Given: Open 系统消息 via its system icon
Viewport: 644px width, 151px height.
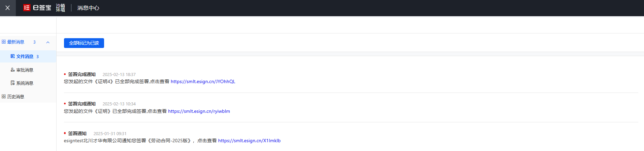Looking at the screenshot, I should coord(12,83).
